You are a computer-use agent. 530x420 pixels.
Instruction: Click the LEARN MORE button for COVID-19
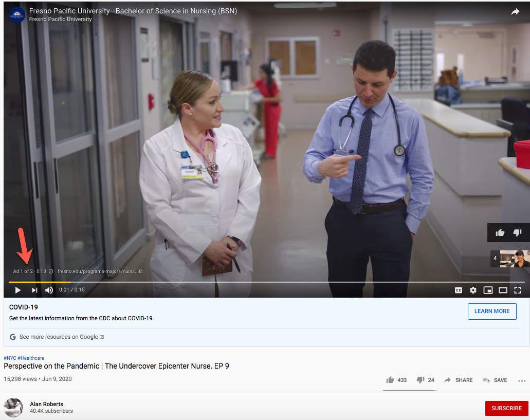point(491,311)
